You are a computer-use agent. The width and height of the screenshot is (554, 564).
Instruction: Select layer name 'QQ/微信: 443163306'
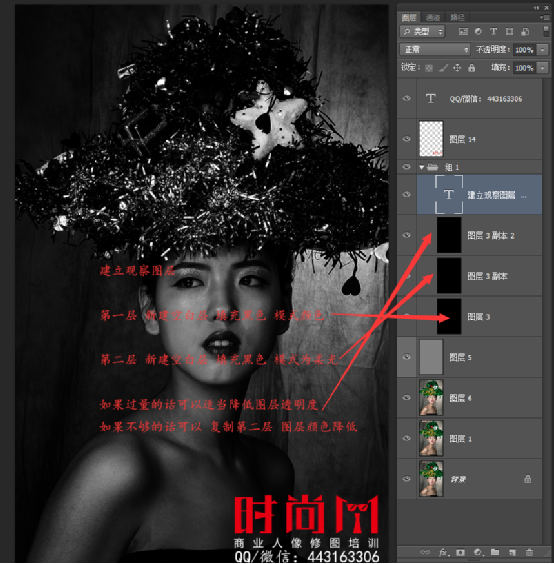point(486,99)
